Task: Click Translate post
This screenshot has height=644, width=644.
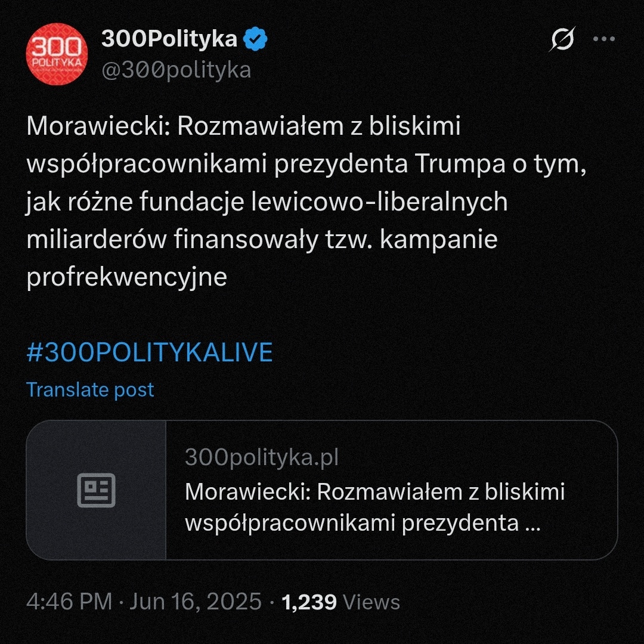Action: [91, 390]
